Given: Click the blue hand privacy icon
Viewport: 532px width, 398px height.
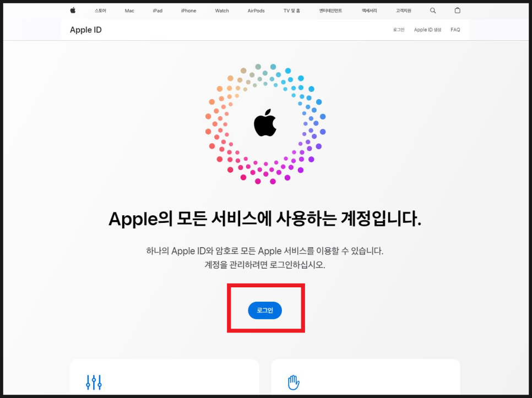Looking at the screenshot, I should [294, 383].
